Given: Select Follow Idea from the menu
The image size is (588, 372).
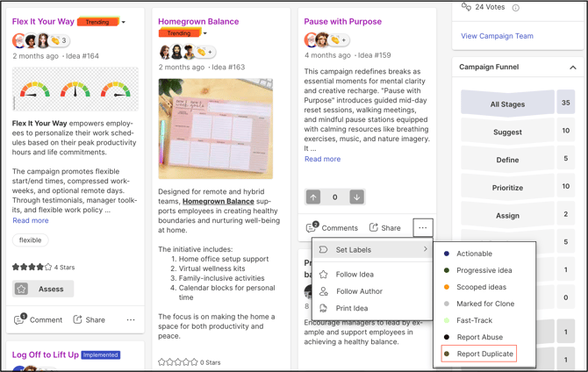Looking at the screenshot, I should click(x=354, y=275).
